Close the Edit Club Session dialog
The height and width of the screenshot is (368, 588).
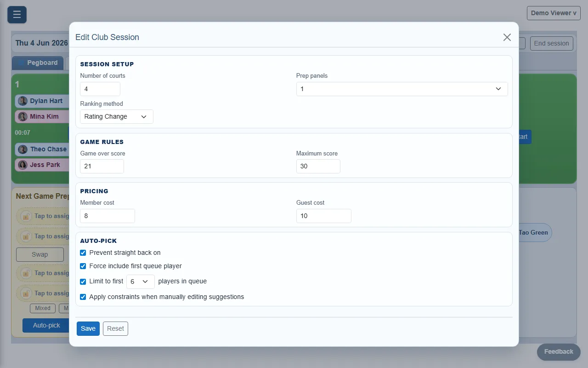click(507, 37)
